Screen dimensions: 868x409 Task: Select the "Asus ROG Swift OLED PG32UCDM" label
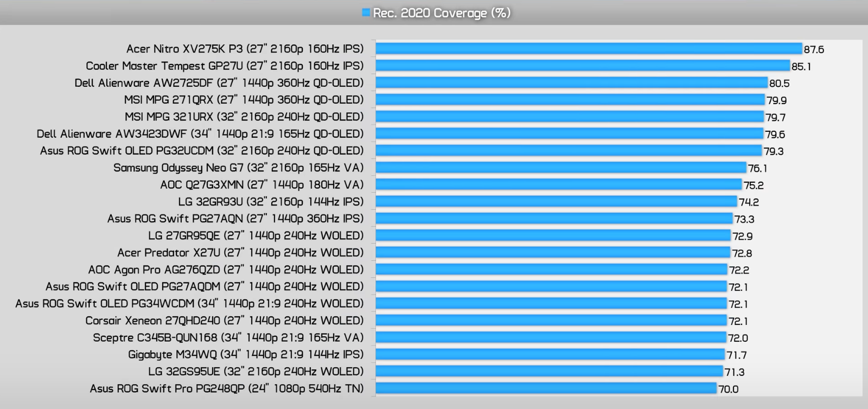(x=202, y=151)
